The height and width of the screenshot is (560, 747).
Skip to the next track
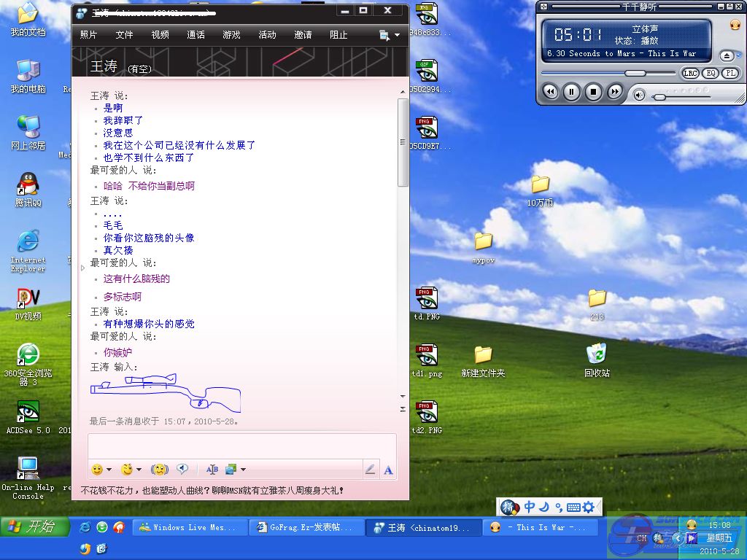tap(615, 92)
